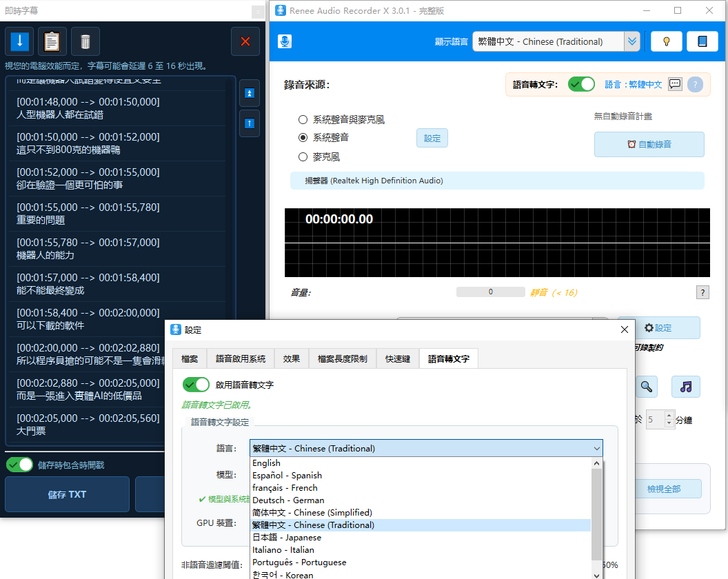Select the 揚聲器 (Realtek High Definition Audio) device
This screenshot has width=728, height=579.
pos(497,181)
